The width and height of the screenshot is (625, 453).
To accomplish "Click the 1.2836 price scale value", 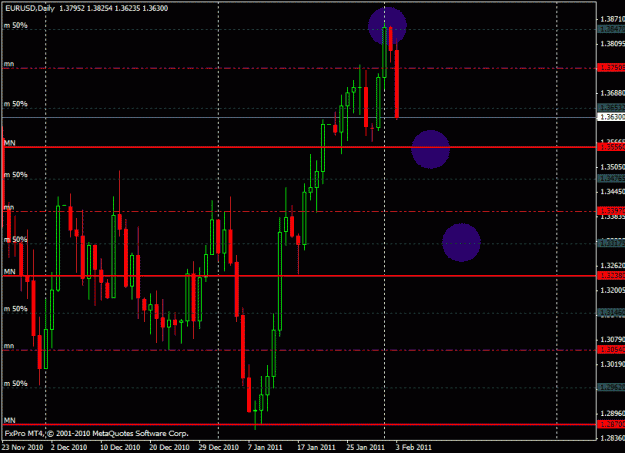I will tap(612, 438).
